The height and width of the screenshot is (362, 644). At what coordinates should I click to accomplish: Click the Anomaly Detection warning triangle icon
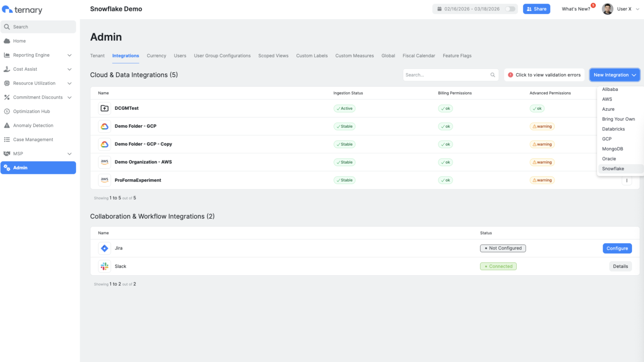(x=7, y=126)
